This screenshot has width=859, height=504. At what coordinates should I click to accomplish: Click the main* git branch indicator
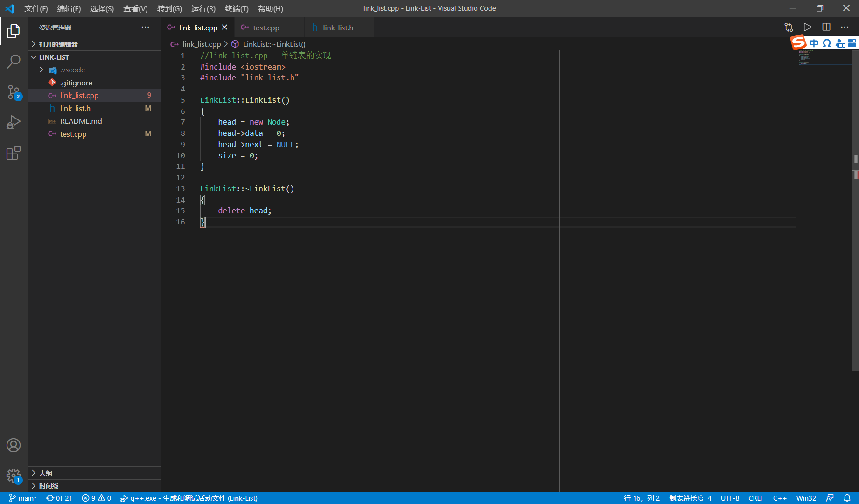tap(22, 498)
